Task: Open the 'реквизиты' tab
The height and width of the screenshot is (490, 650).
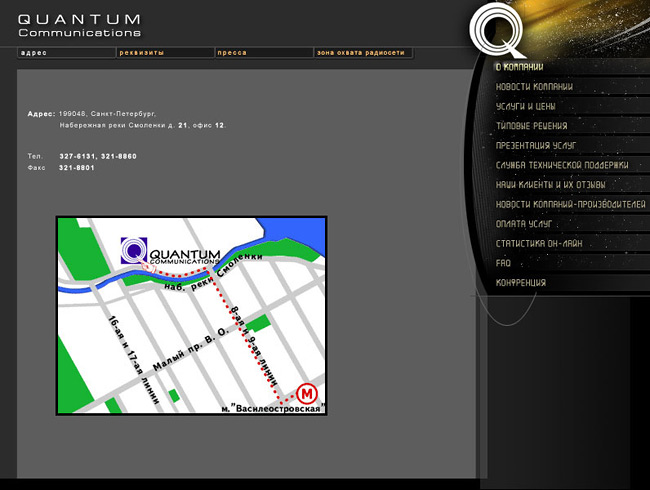Action: (x=165, y=53)
